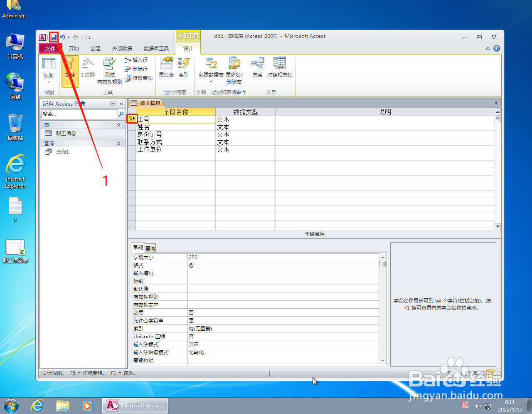This screenshot has width=532, height=414.
Task: Click the search magnifier icon
Action: [x=121, y=114]
